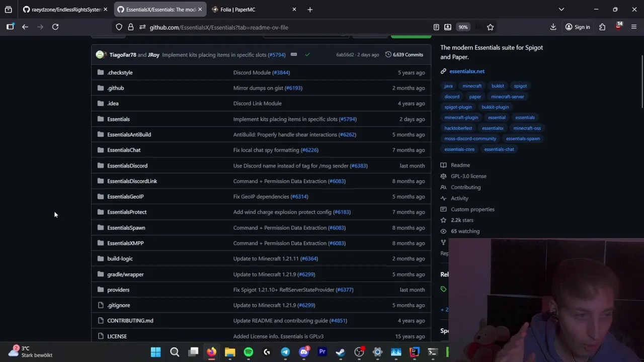Open the EssentialsGeoIP folder

(125, 197)
